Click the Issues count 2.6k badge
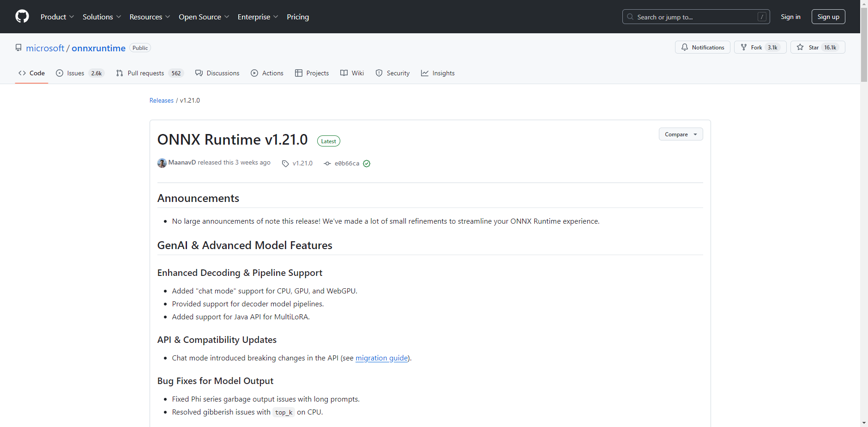 click(x=96, y=73)
